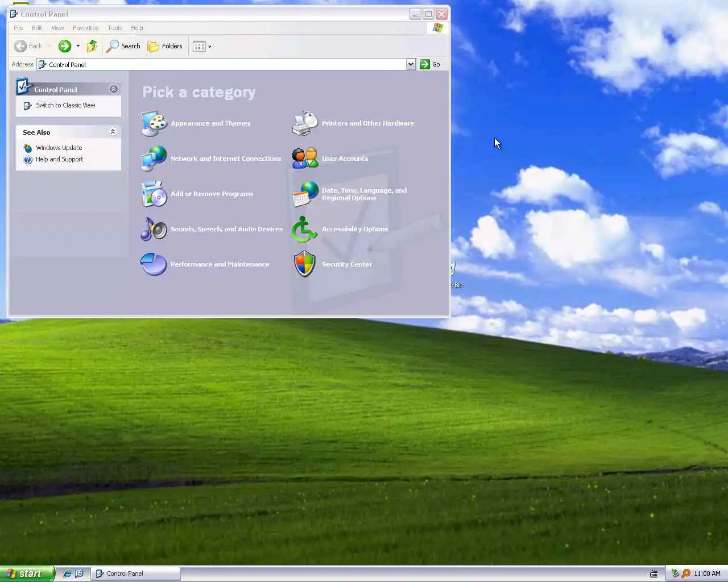Minimize the Control Panel window
The width and height of the screenshot is (728, 582).
click(416, 14)
